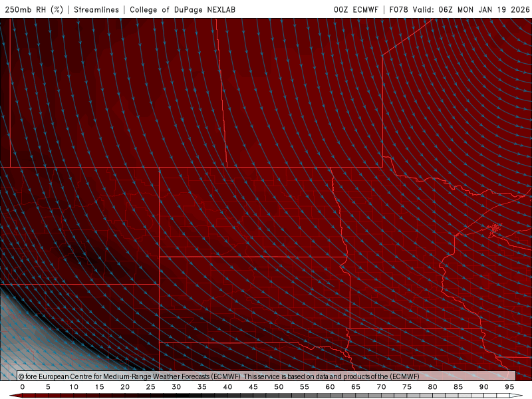Click the dark red arrow end of the color bar

15,396
